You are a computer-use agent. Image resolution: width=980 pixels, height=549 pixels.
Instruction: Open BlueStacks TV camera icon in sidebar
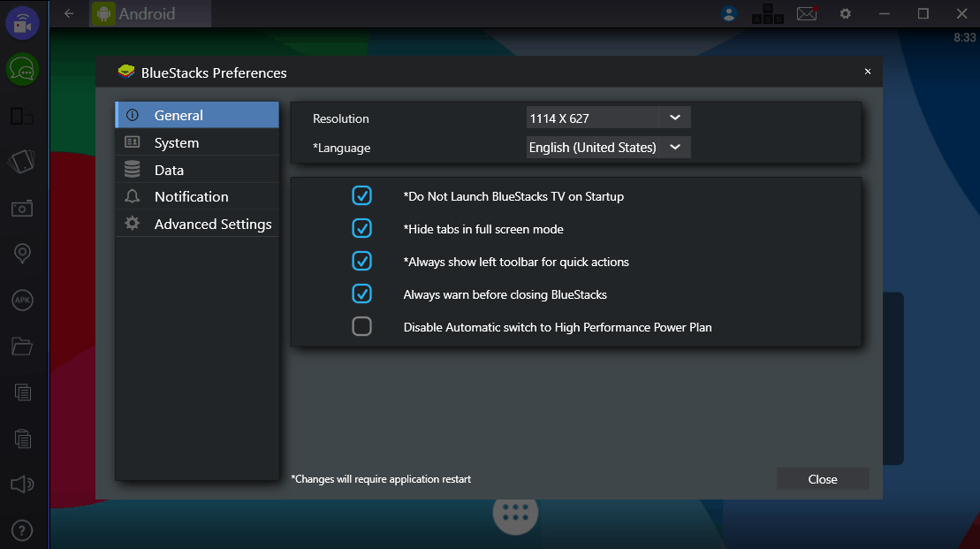click(22, 23)
